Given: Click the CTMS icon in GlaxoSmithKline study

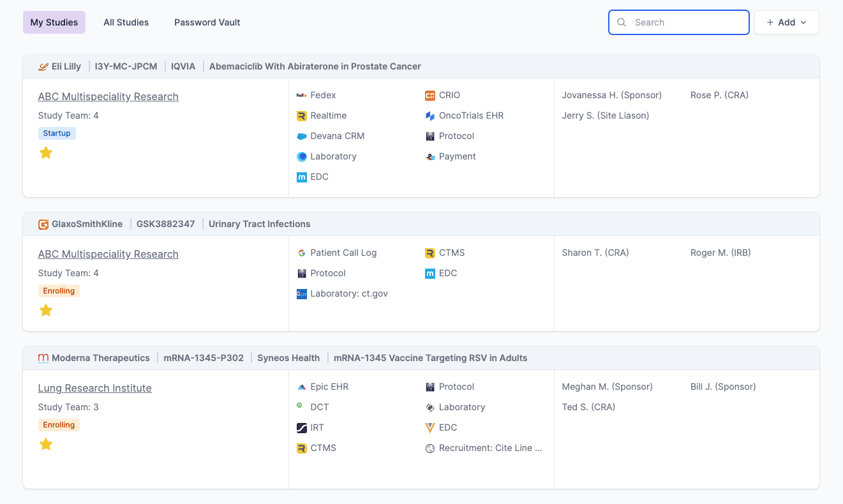Looking at the screenshot, I should point(430,253).
